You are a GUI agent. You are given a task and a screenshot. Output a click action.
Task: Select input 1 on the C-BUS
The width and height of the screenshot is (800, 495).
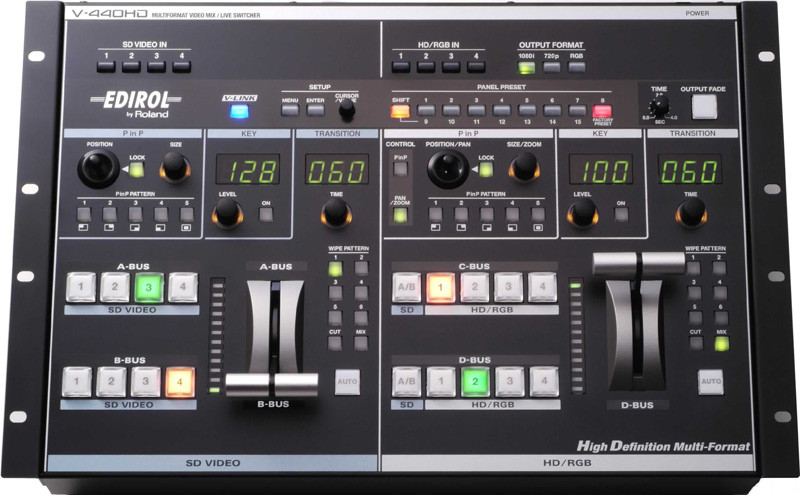[440, 288]
